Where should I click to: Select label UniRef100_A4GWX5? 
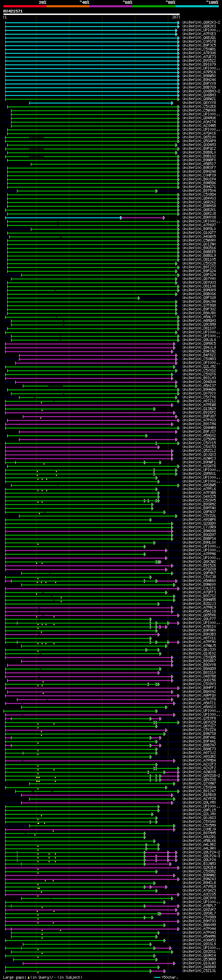199,237
